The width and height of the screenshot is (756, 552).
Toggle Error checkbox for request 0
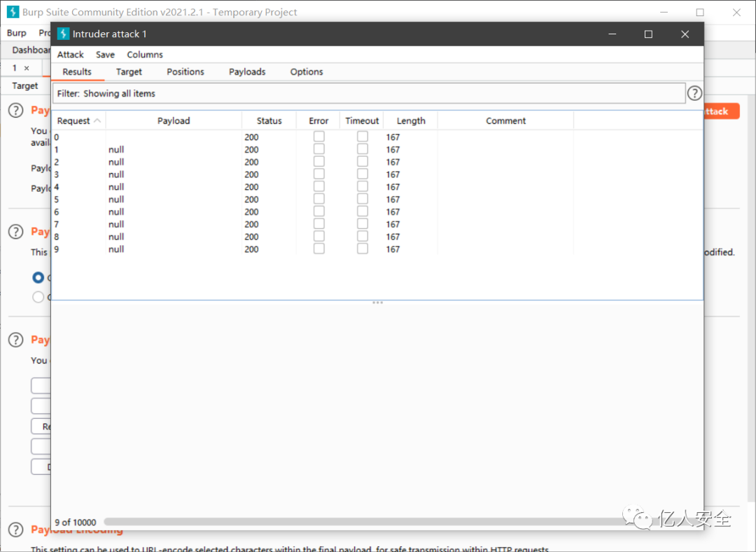(318, 137)
